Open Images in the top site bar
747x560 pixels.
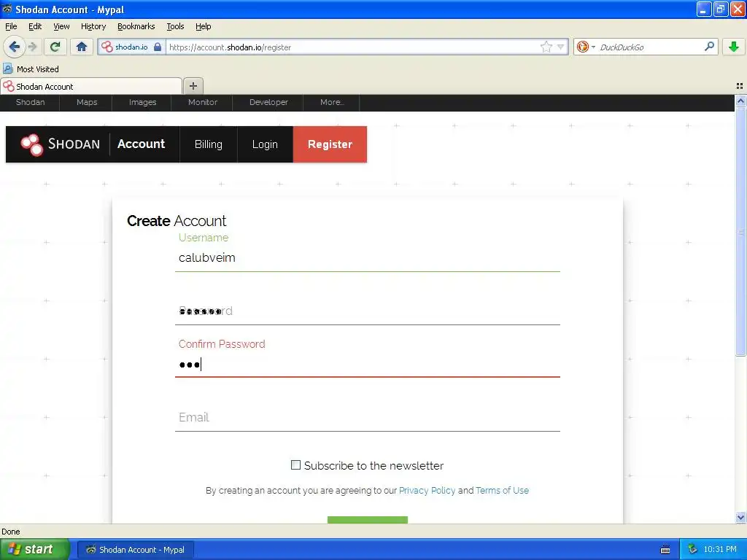(142, 102)
